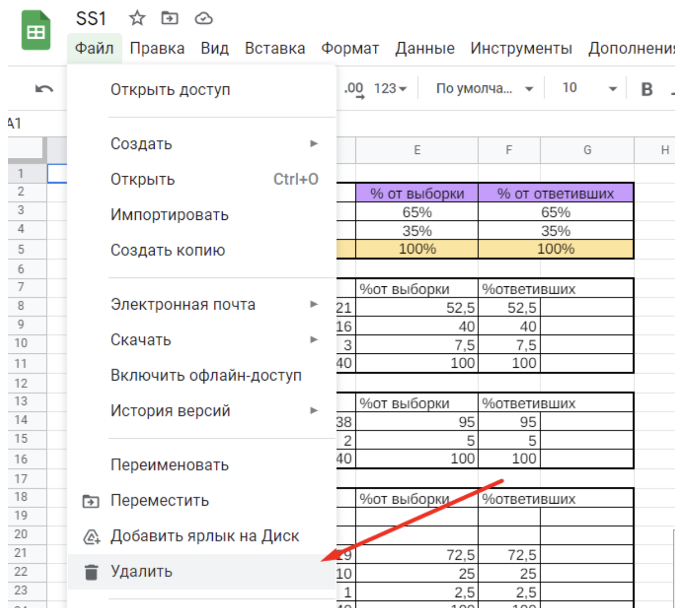The width and height of the screenshot is (684, 616).
Task: Choose Удалить menu entry
Action: click(202, 572)
